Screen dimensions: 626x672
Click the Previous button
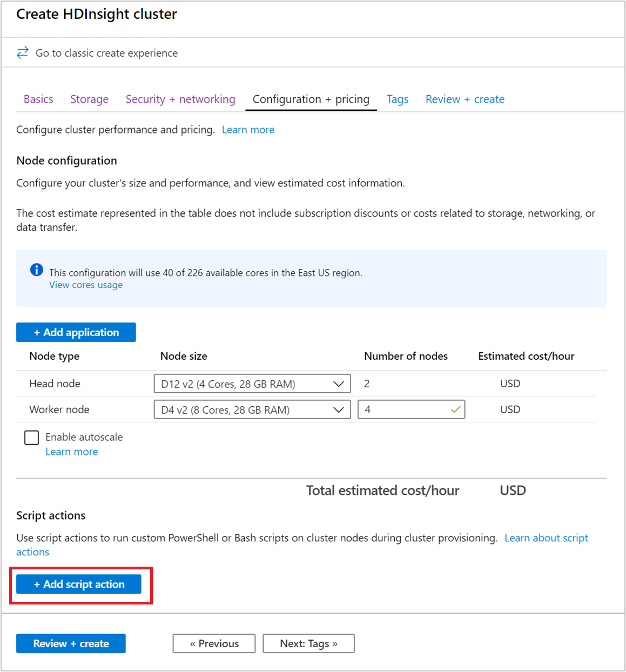point(213,643)
